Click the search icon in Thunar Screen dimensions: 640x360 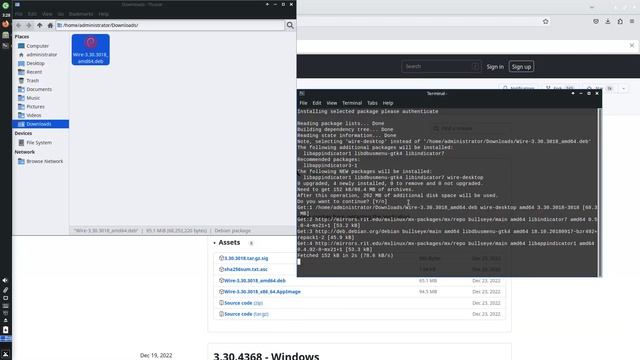point(290,25)
